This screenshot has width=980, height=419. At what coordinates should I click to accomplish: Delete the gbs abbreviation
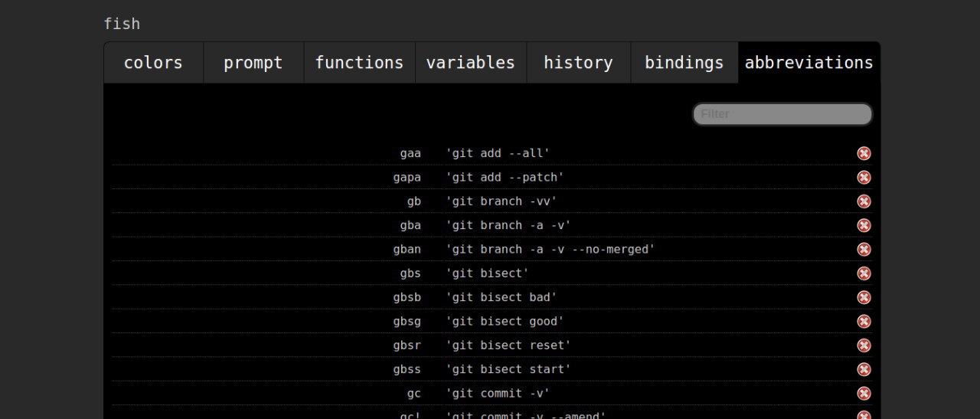pyautogui.click(x=864, y=273)
